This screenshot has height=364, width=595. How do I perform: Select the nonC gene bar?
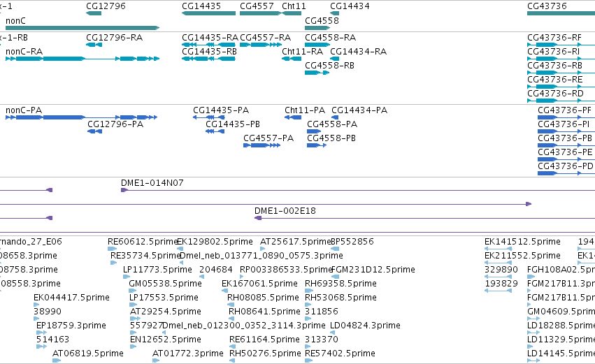[83, 28]
